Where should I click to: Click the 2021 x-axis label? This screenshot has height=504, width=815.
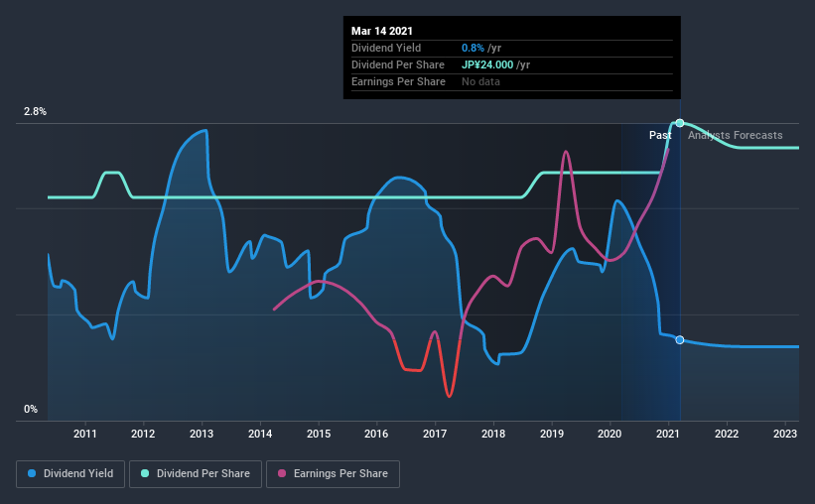[668, 434]
